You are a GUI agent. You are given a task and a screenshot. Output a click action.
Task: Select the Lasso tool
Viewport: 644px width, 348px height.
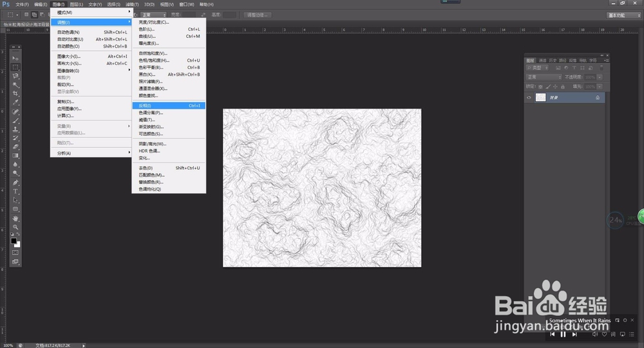[15, 76]
